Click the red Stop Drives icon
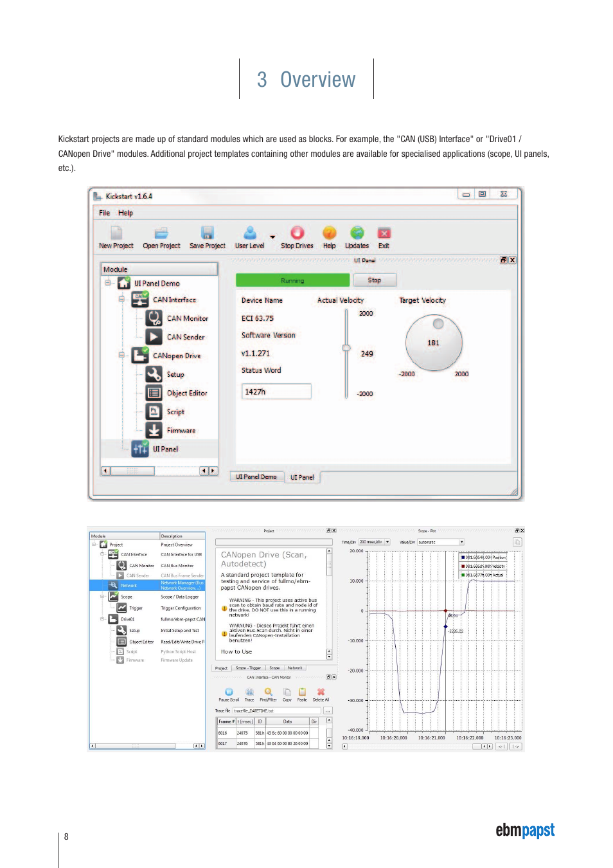This screenshot has width=613, height=868. pos(297,233)
